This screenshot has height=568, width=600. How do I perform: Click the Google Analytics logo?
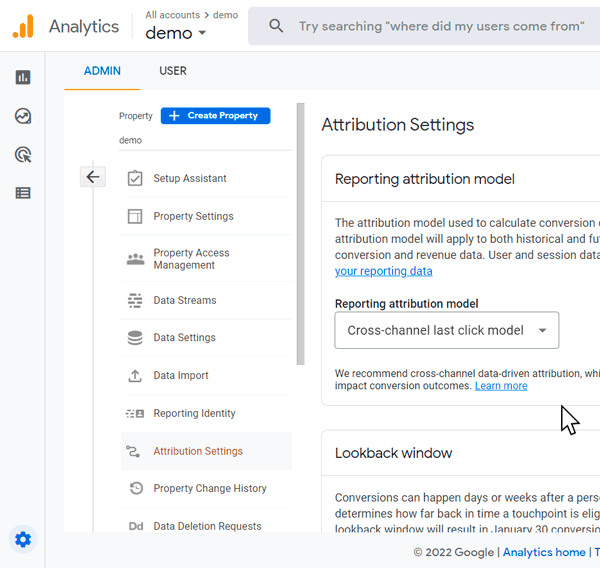point(23,26)
